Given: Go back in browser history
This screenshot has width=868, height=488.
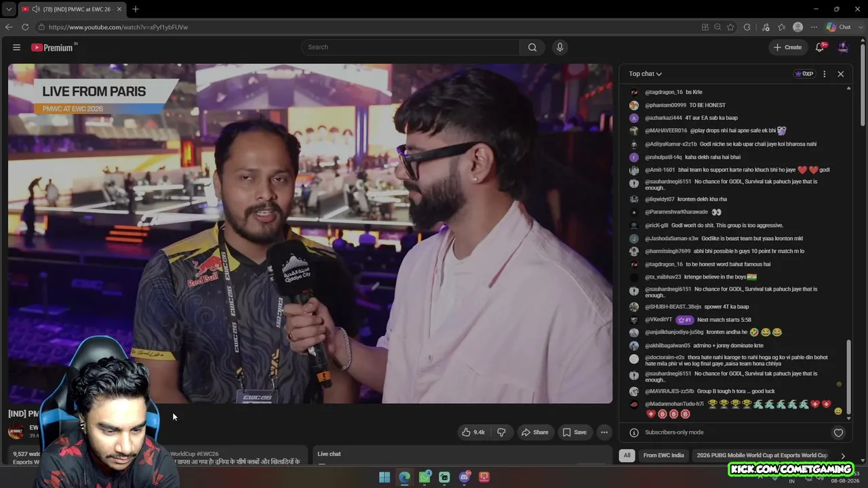Looking at the screenshot, I should tap(9, 27).
